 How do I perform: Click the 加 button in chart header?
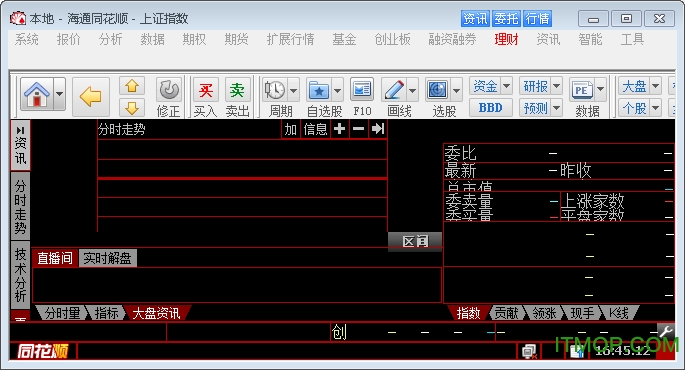(x=291, y=129)
